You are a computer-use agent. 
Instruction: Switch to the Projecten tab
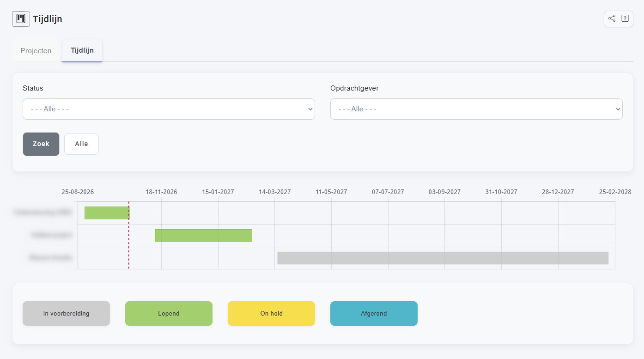tap(36, 51)
